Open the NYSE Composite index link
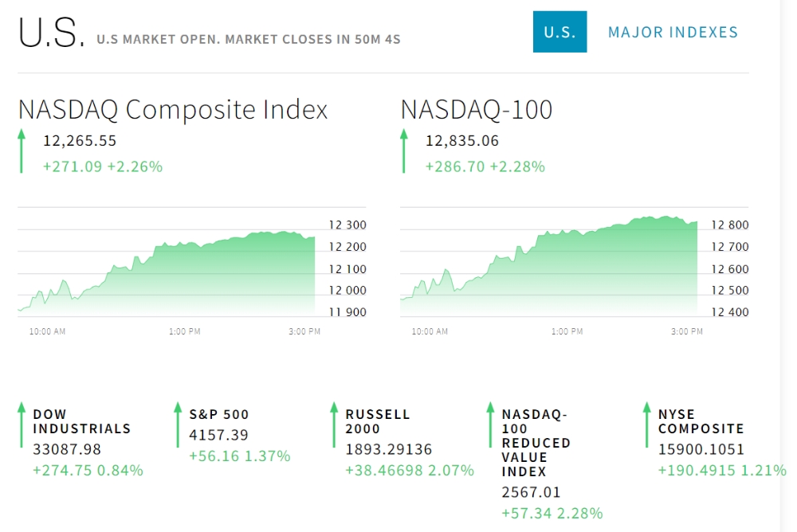Screen dimensions: 797x532 coord(701,421)
